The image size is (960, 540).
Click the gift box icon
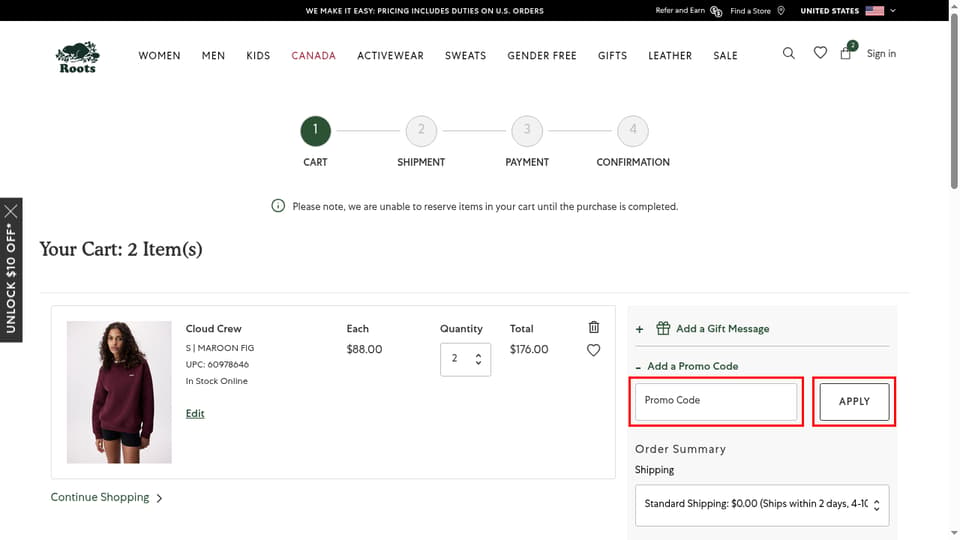663,328
